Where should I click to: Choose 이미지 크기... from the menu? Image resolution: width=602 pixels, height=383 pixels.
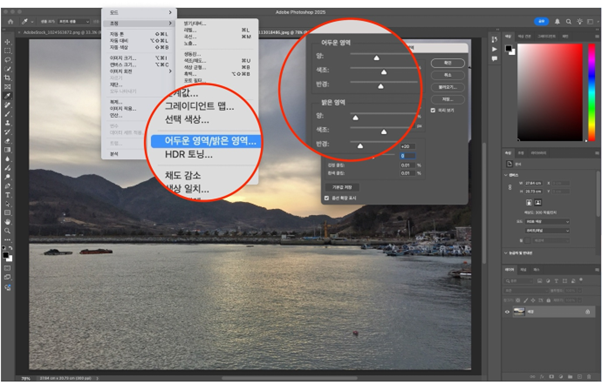point(139,58)
